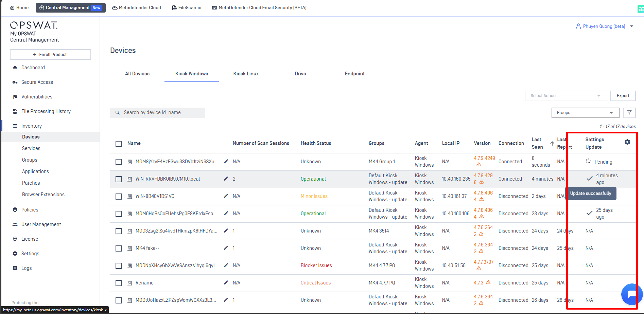Switch to the Kiosk Linux tab

tap(246, 74)
